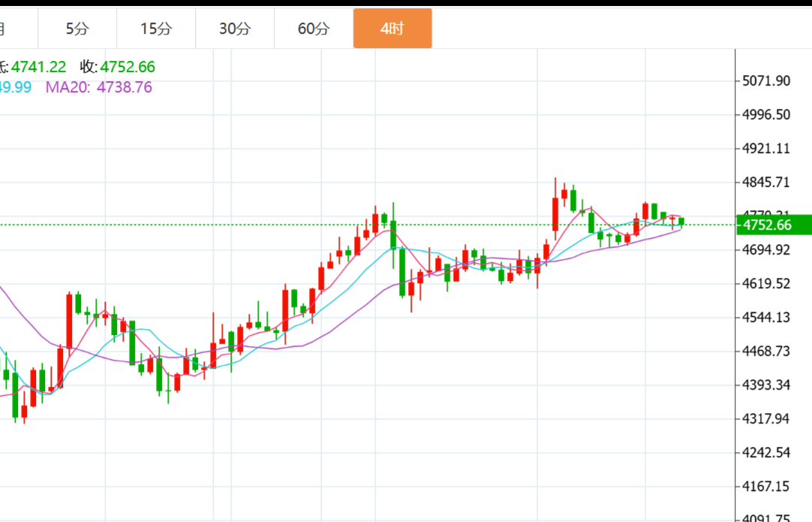Select the 4921.11 level on price axis

click(765, 149)
